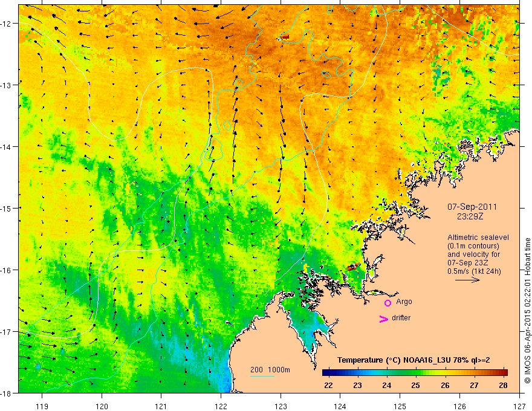
Task: Click the '200 1000m' depth contour label
Action: (270, 370)
